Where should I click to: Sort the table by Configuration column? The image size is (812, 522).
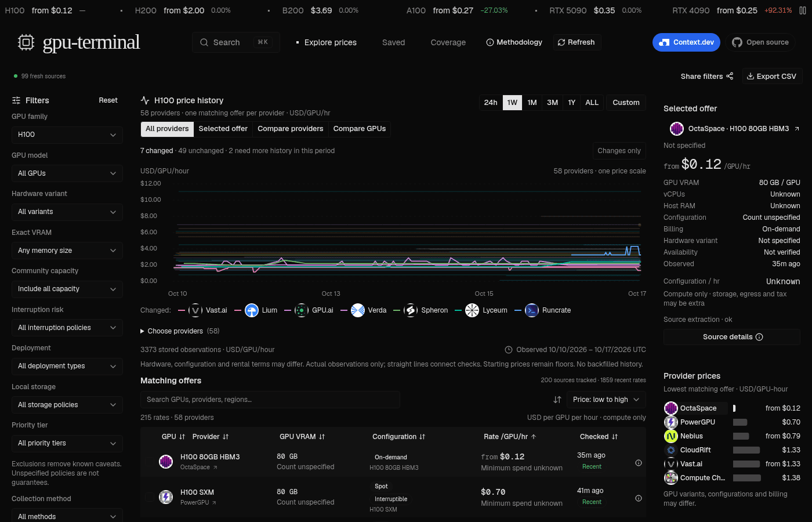399,437
